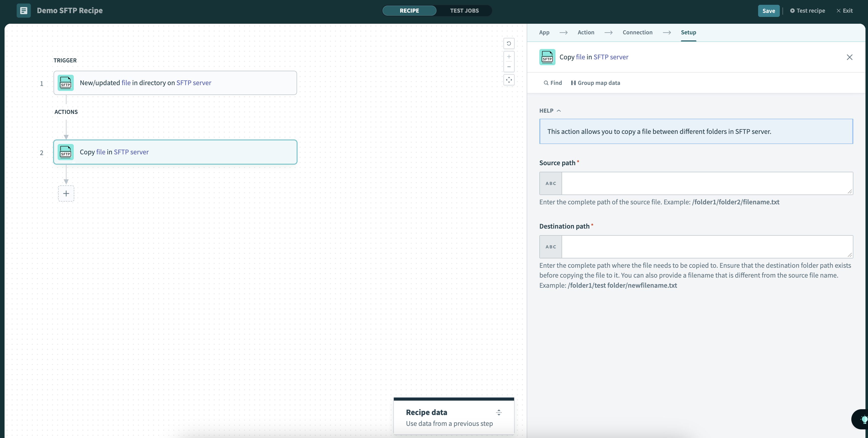Open the Connection step in the setup breadcrumb
The image size is (868, 438).
[x=637, y=32]
